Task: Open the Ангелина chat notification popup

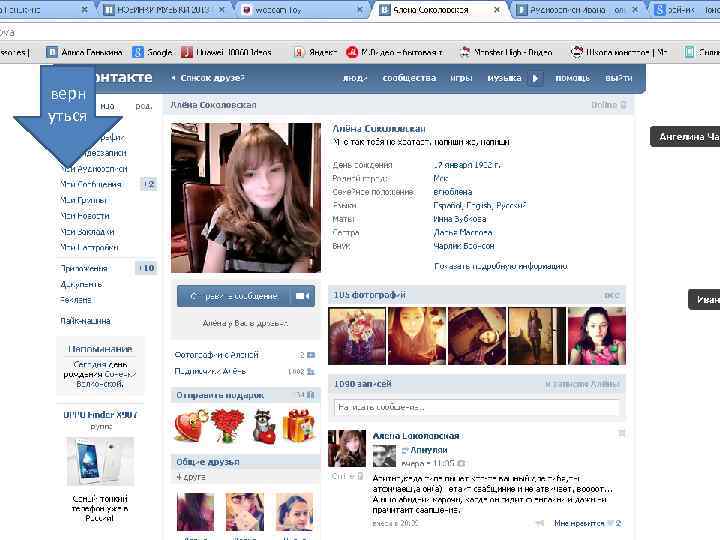Action: (685, 137)
